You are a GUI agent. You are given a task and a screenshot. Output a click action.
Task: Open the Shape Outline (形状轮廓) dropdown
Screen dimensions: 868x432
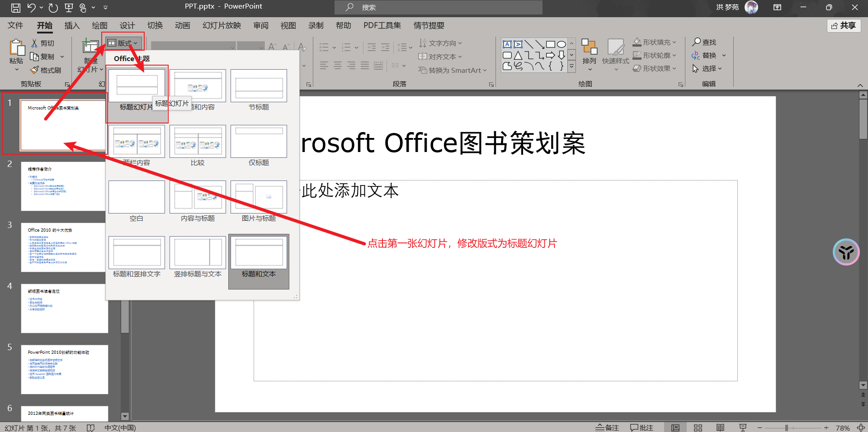pyautogui.click(x=654, y=55)
